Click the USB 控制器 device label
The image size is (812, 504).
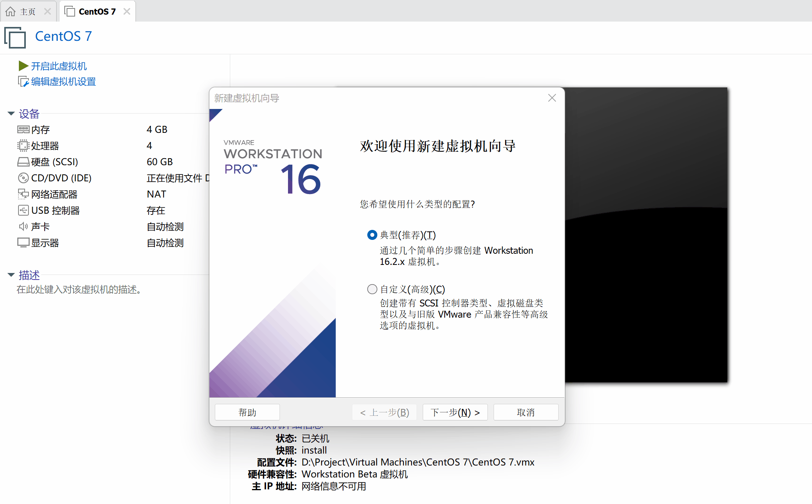coord(55,211)
